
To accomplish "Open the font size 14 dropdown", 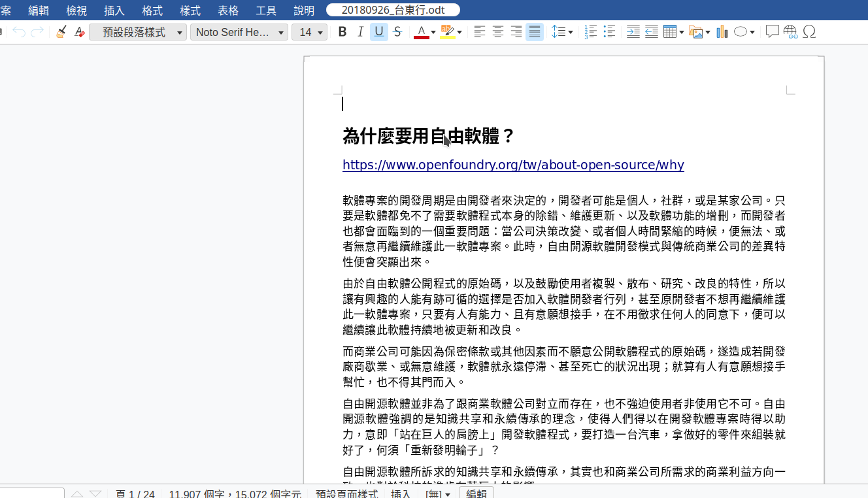I will 320,33.
